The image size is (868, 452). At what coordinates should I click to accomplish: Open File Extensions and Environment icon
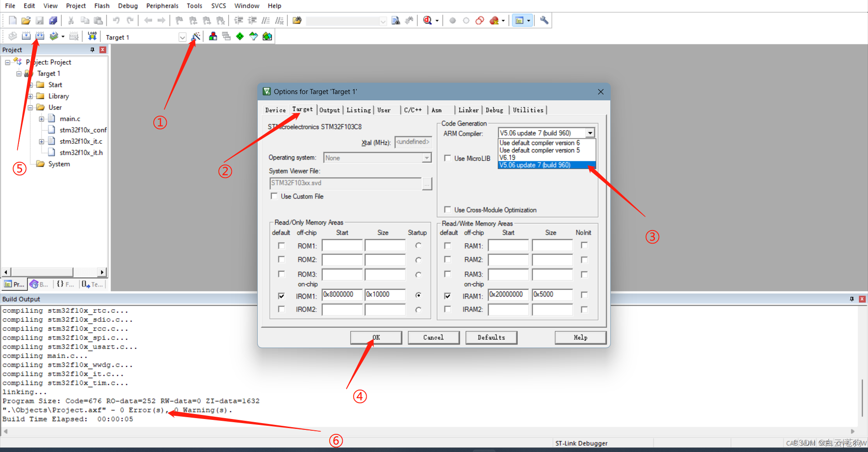(213, 36)
